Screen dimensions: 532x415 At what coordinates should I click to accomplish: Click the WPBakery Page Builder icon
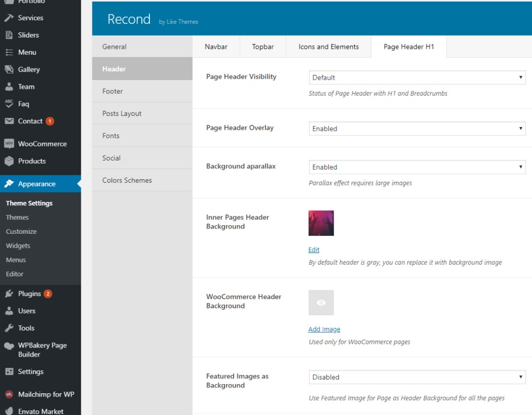click(x=9, y=346)
